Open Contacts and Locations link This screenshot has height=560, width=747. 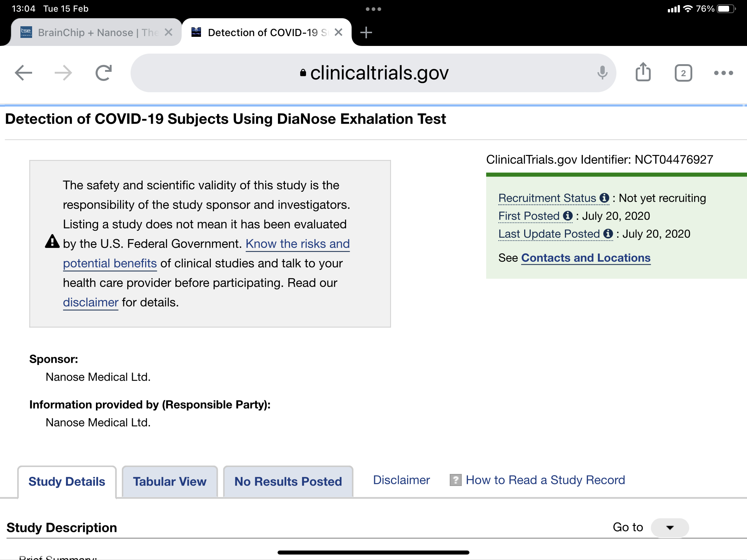tap(586, 258)
